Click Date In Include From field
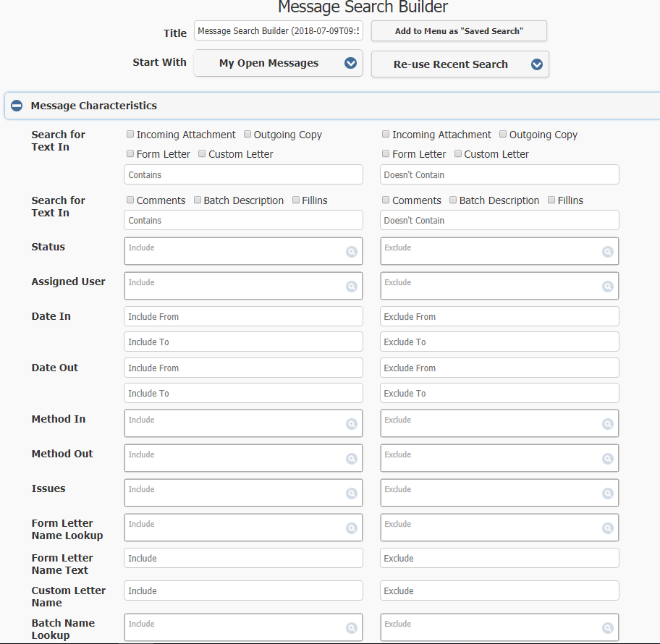660x644 pixels. click(243, 316)
